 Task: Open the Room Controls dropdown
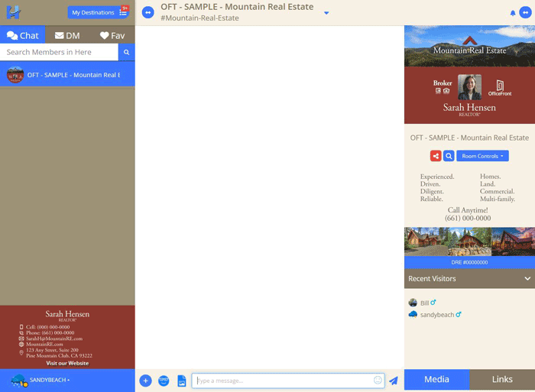click(x=482, y=156)
